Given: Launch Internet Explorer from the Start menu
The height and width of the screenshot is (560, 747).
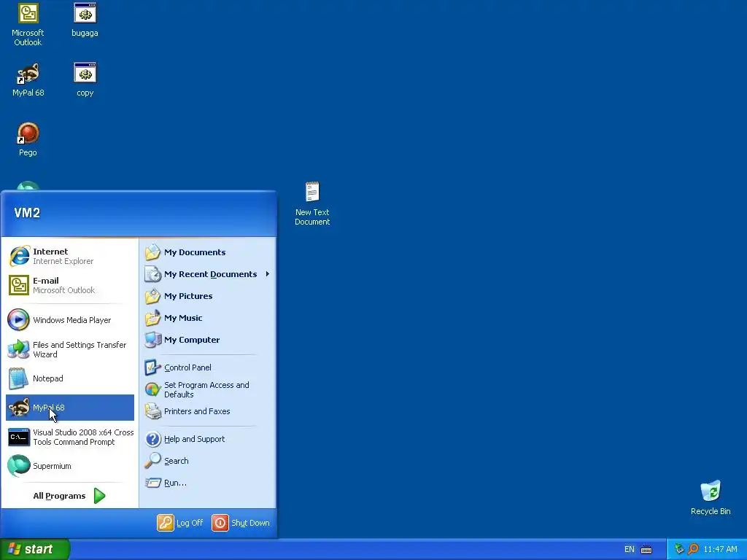Looking at the screenshot, I should 70,256.
